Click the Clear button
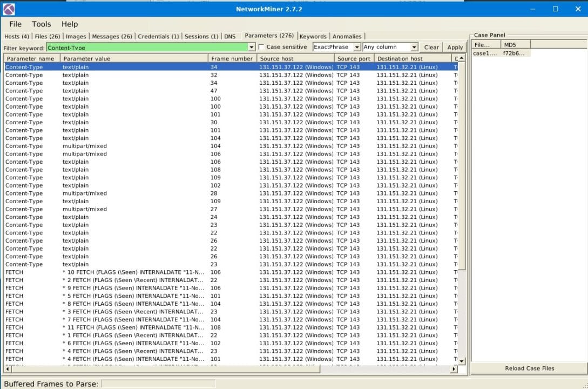 pos(431,47)
